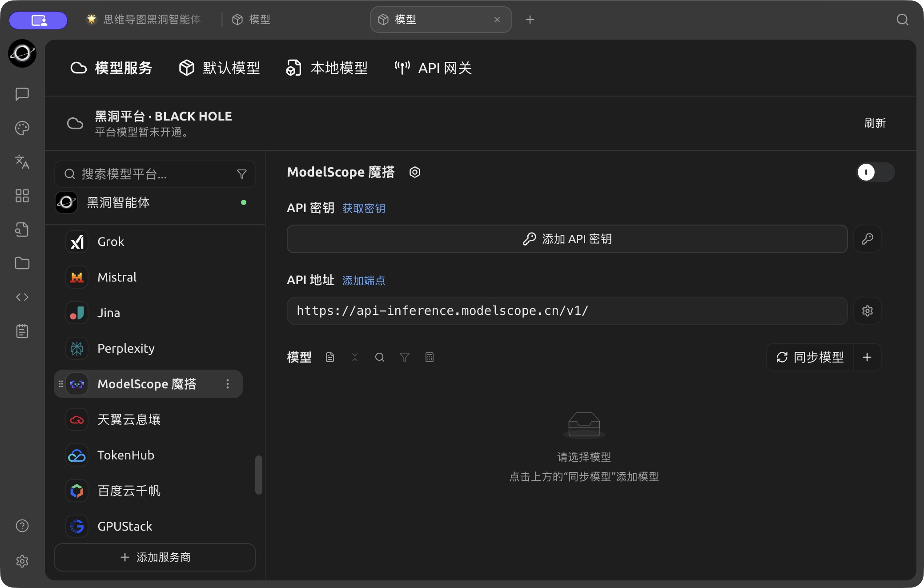Viewport: 924px width, 588px height.
Task: Add a new tab with plus icon
Action: (x=530, y=20)
